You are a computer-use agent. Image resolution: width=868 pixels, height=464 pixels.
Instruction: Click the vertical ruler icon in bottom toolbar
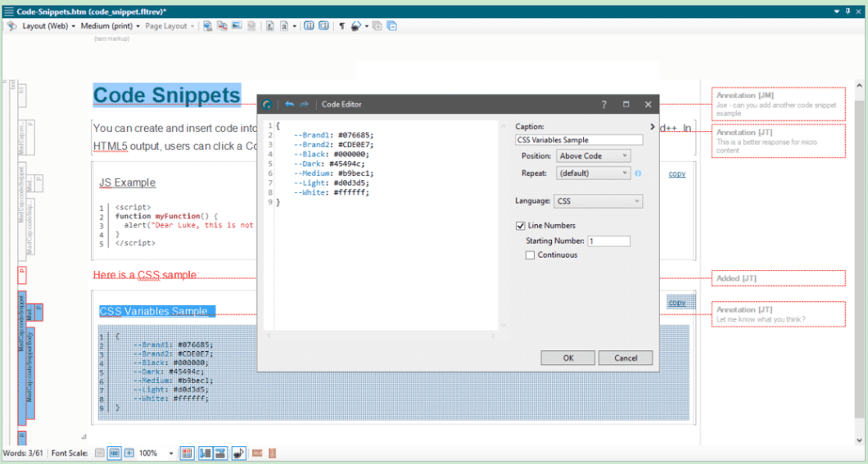pos(272,453)
